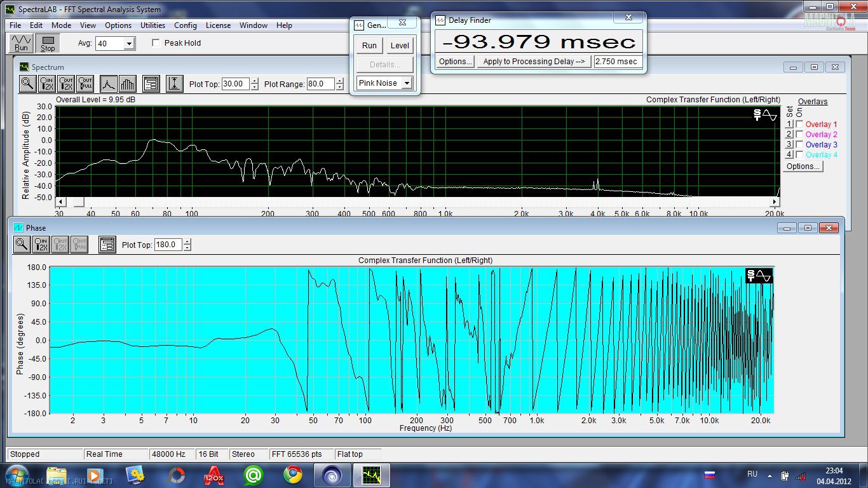Decrease Plot Range value
The width and height of the screenshot is (868, 488).
click(x=340, y=87)
